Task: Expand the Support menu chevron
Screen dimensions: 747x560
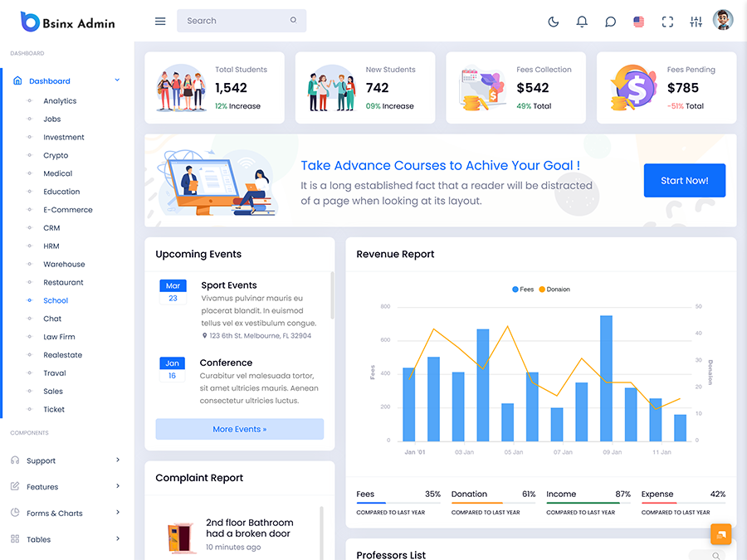Action: [118, 460]
